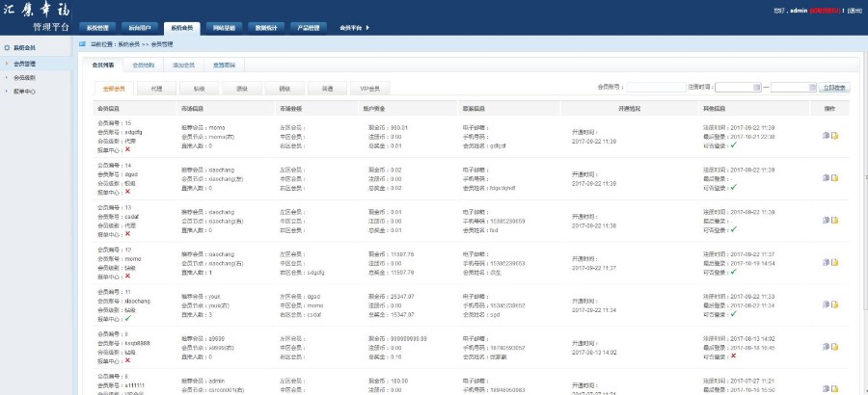Click the blue document icon in the sdgdfg member row

pyautogui.click(x=826, y=136)
